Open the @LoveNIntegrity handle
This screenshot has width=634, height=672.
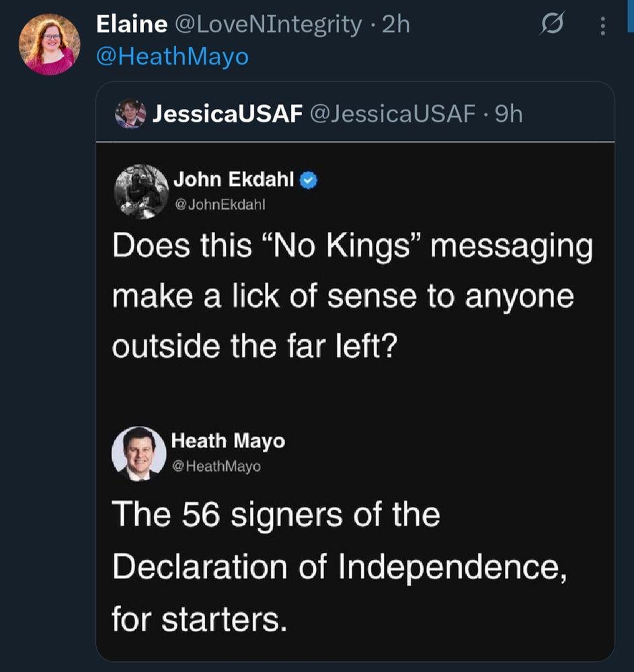tap(268, 25)
